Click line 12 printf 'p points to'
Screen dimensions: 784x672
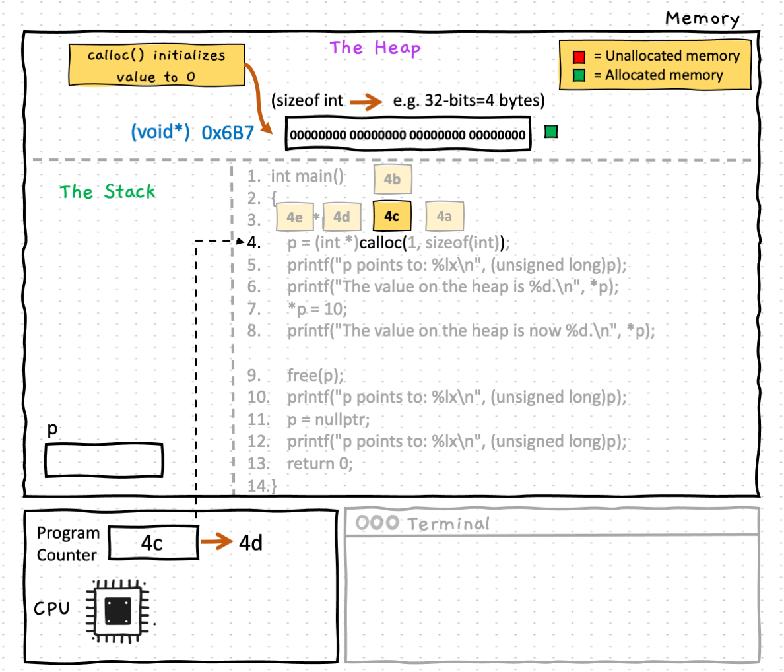(x=457, y=442)
